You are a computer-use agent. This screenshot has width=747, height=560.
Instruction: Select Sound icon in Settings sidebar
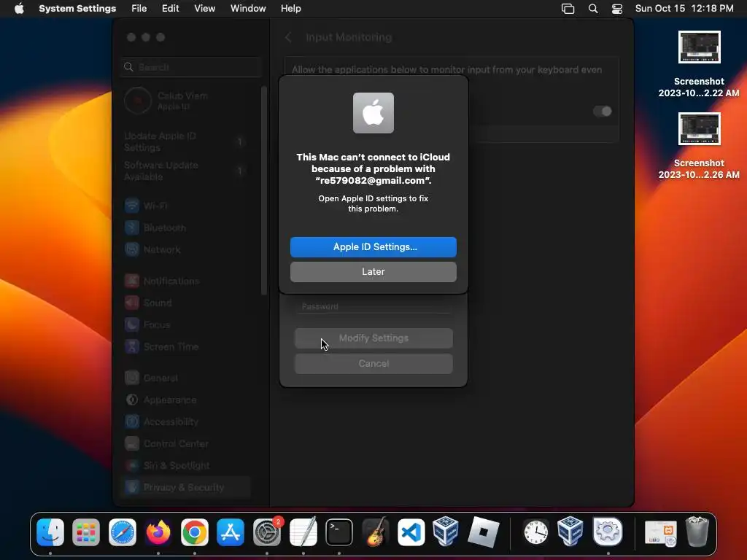pos(132,303)
